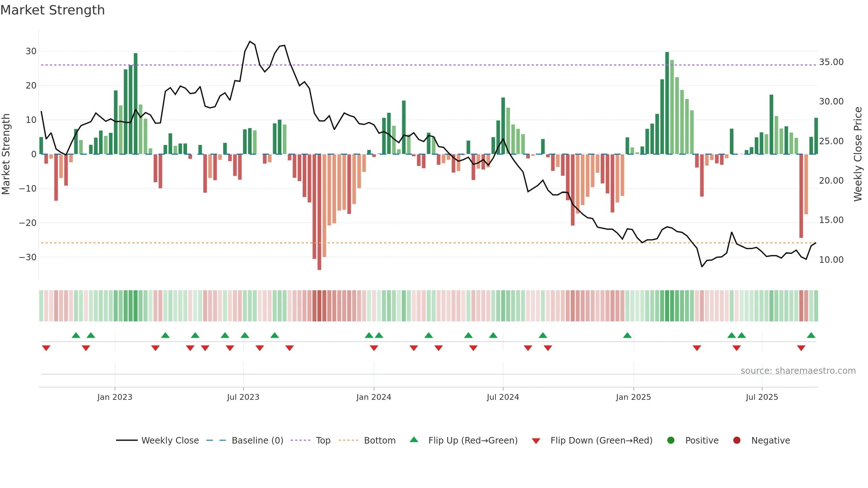
Task: Select the Jul 2023 x-axis label
Action: (x=243, y=397)
